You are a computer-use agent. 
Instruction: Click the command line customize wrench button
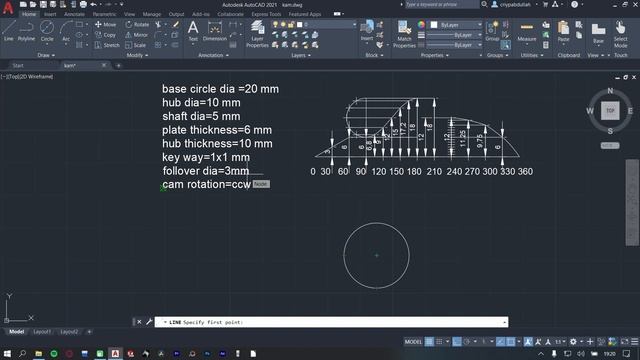click(x=149, y=322)
